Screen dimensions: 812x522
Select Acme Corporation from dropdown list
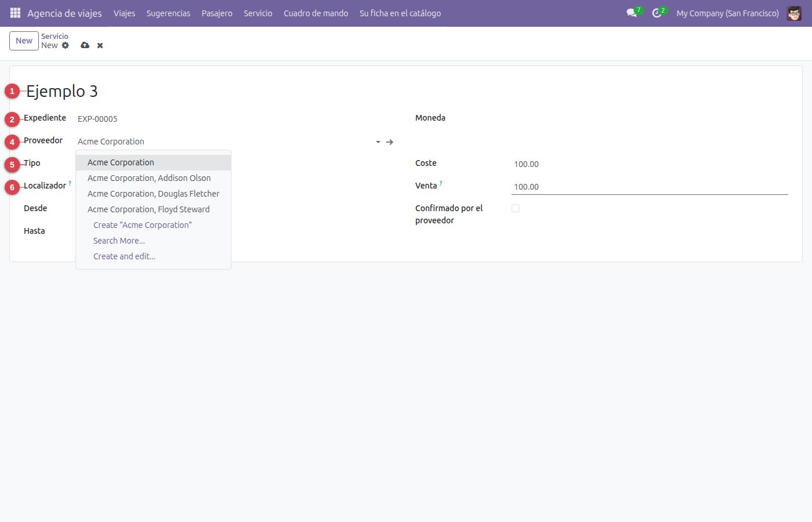(x=153, y=162)
